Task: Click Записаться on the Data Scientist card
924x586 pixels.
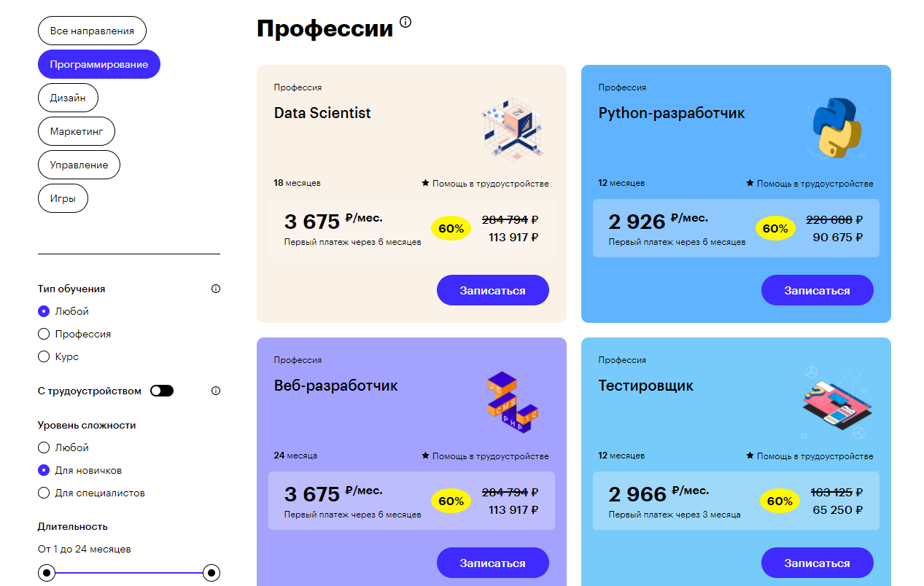Action: (493, 290)
